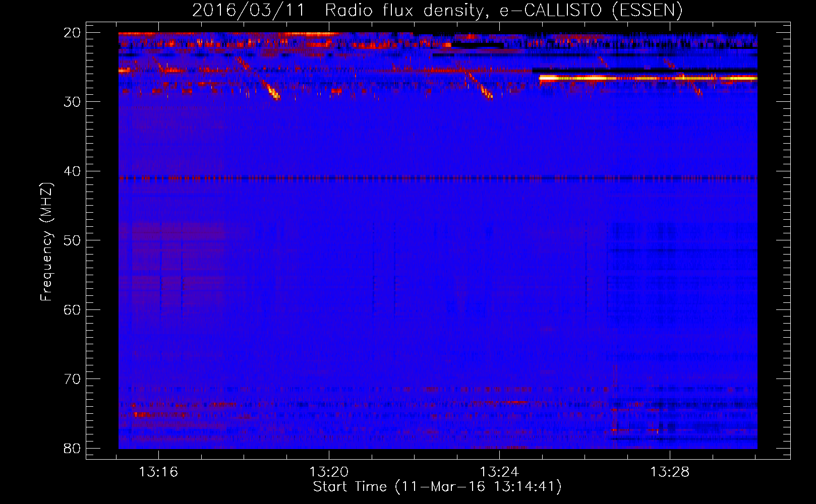Click the 'Start Time (11-Mar-16 13:14:41)' label
Screen dimensions: 816x504
pyautogui.click(x=437, y=487)
